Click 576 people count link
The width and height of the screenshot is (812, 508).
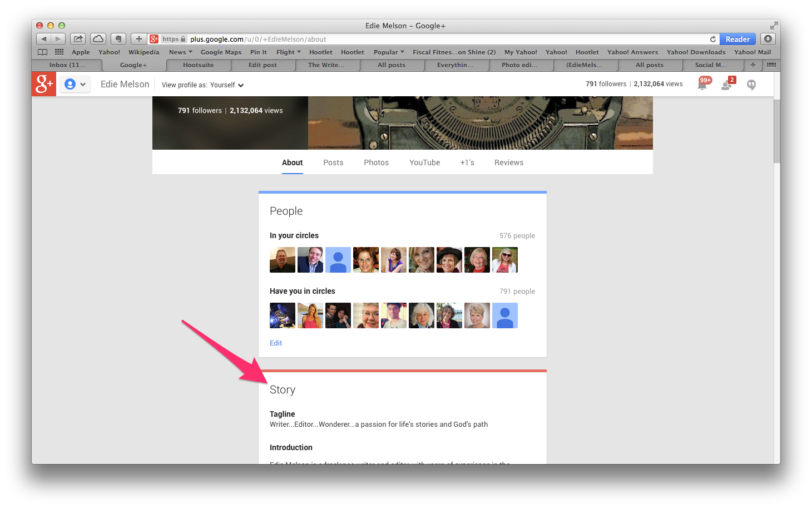(517, 236)
